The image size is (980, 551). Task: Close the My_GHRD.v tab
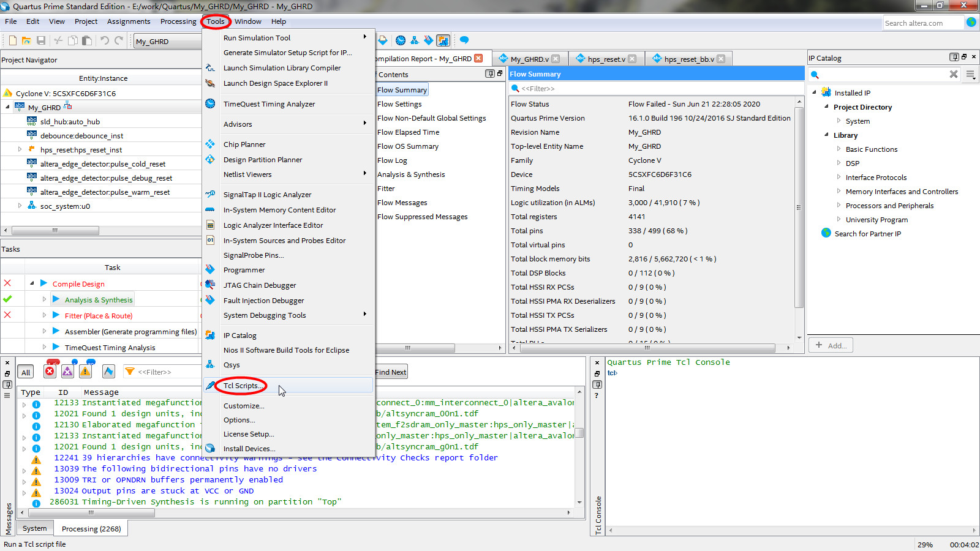[556, 59]
